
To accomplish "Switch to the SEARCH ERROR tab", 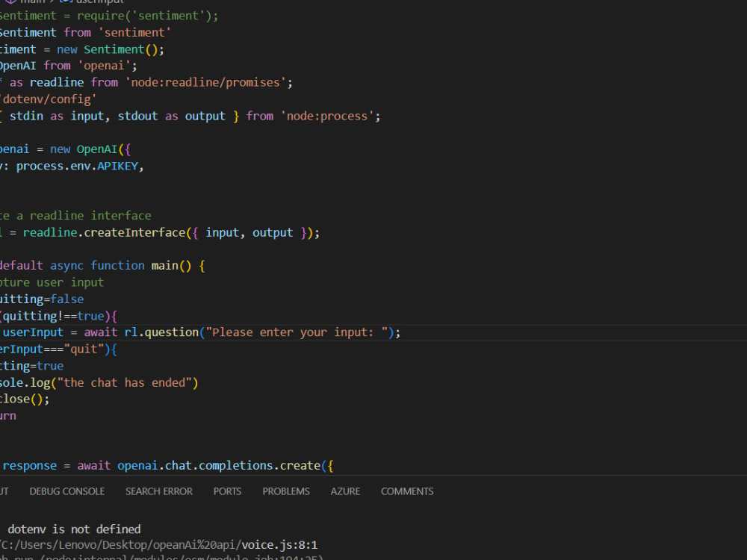I will (x=159, y=491).
